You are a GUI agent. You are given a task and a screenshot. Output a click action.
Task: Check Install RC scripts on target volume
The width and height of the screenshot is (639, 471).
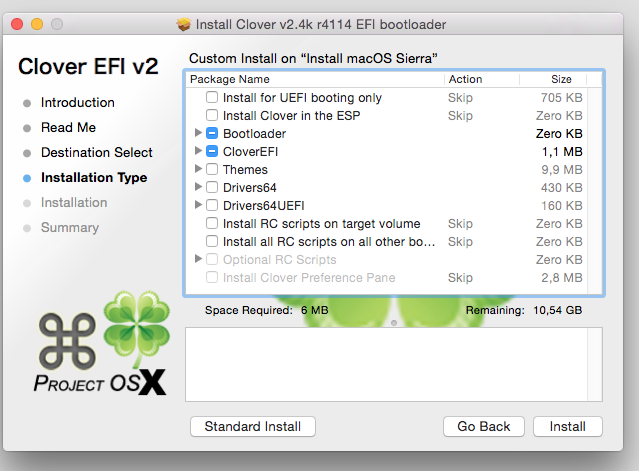(x=212, y=223)
